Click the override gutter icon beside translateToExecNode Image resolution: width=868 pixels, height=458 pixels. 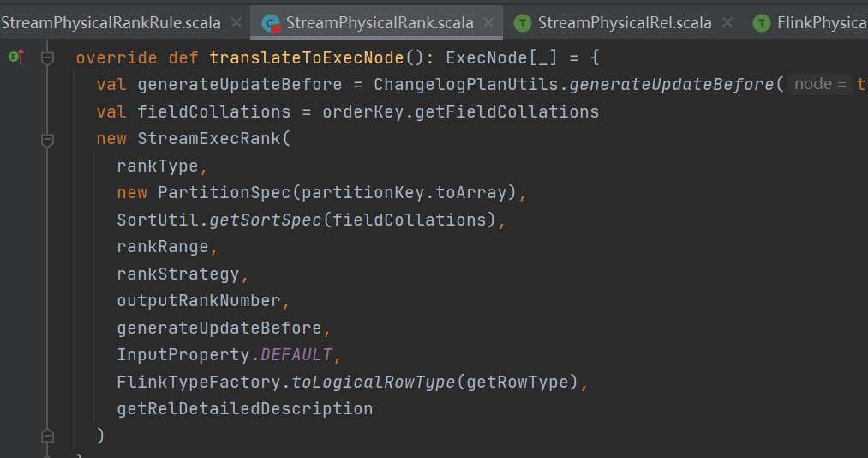(16, 57)
